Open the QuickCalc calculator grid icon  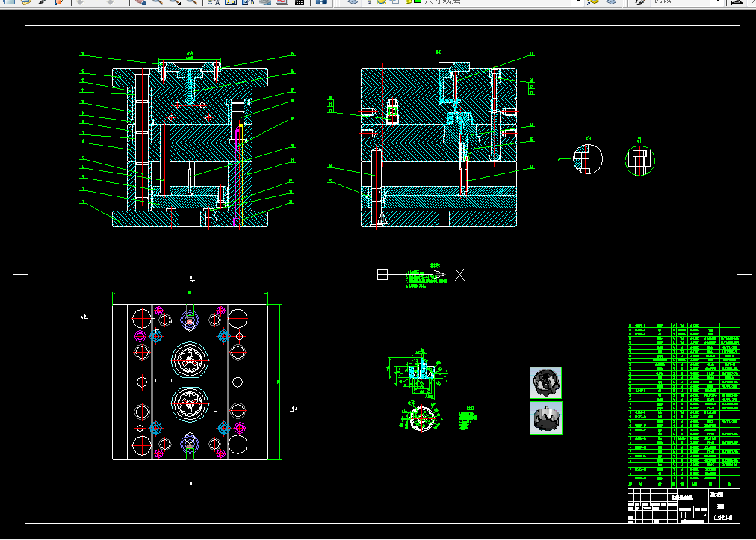point(299,2)
